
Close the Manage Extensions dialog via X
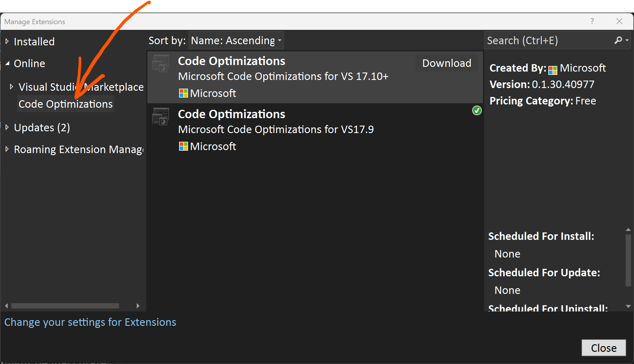[x=619, y=21]
